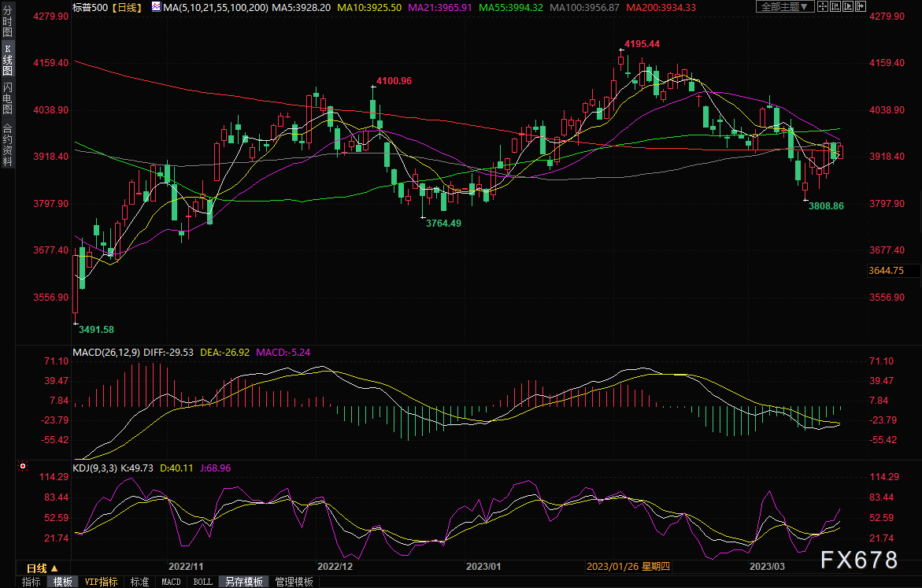Open VIP指标 tab

tap(101, 582)
